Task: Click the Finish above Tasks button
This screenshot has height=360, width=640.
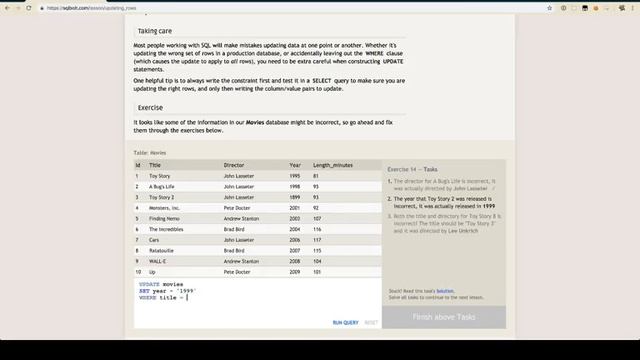Action: [444, 317]
